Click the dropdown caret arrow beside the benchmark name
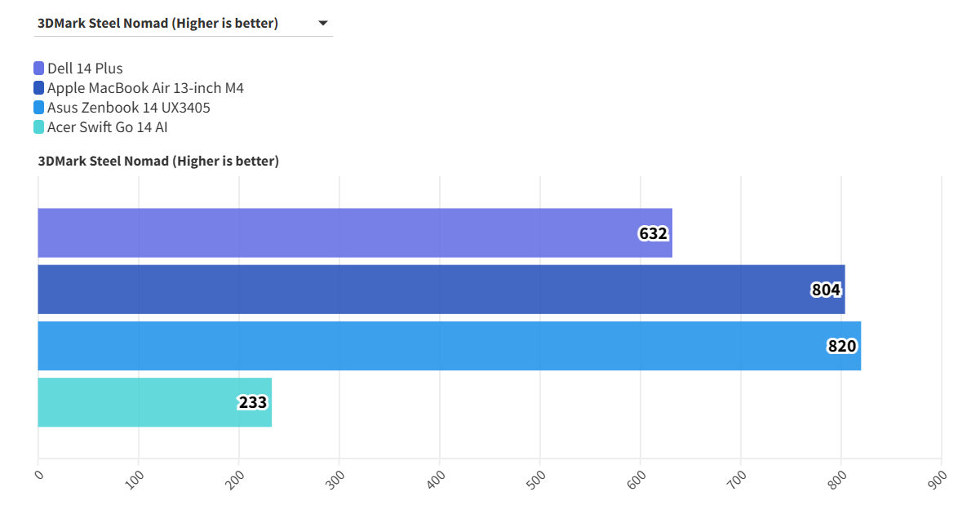Screen dimensions: 980x505 (323, 24)
